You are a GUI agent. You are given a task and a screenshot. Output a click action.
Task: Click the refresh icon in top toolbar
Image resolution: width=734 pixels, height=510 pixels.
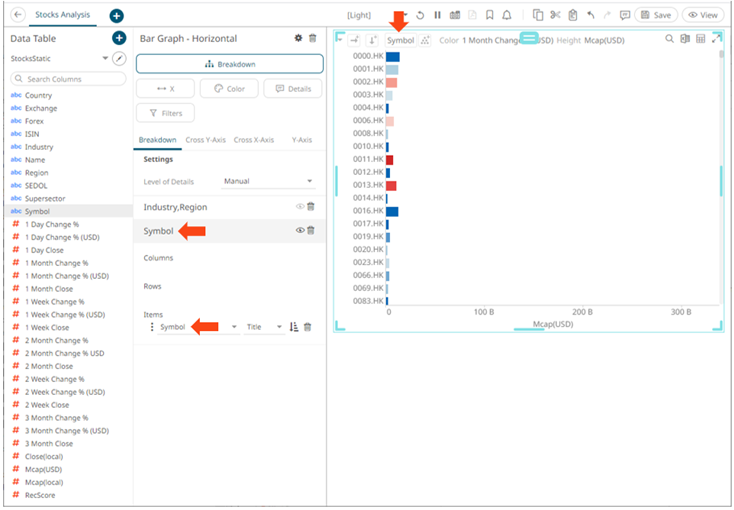click(x=420, y=15)
